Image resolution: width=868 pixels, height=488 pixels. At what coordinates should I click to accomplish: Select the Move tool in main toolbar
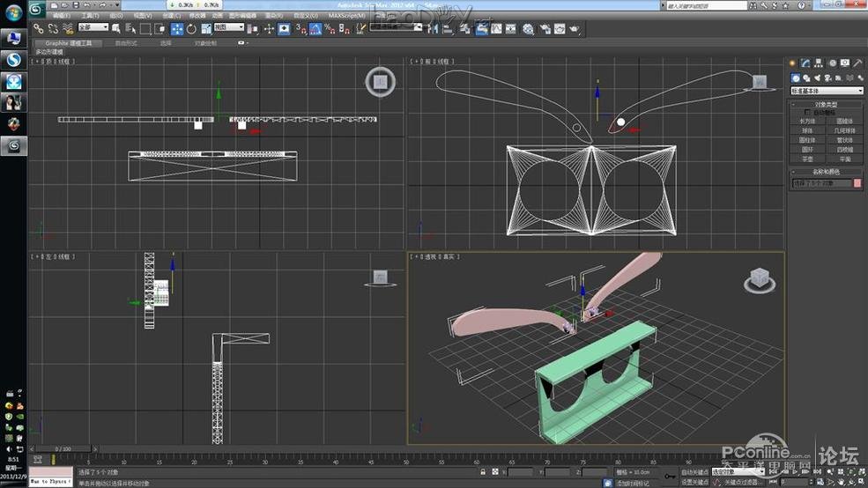tap(176, 28)
